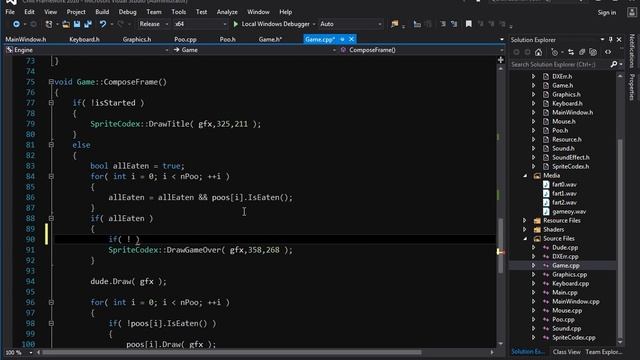Collapse the ComposeFrame function outline at line 75

51,82
